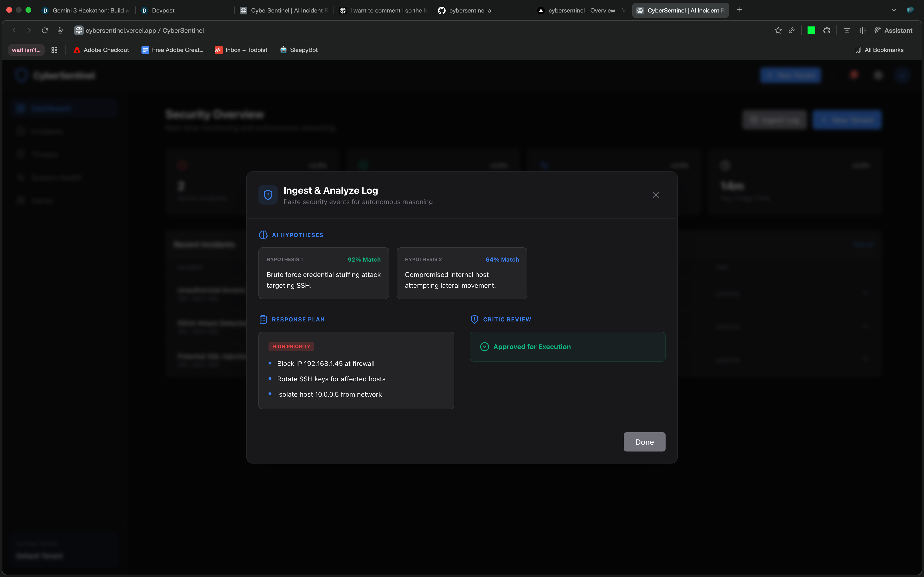Click the Critic Review shield icon
This screenshot has height=577, width=924.
[474, 320]
